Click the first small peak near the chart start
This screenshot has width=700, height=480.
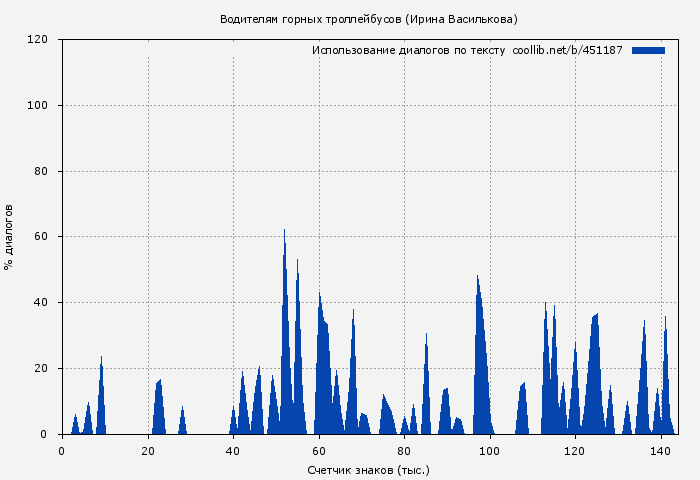[75, 421]
